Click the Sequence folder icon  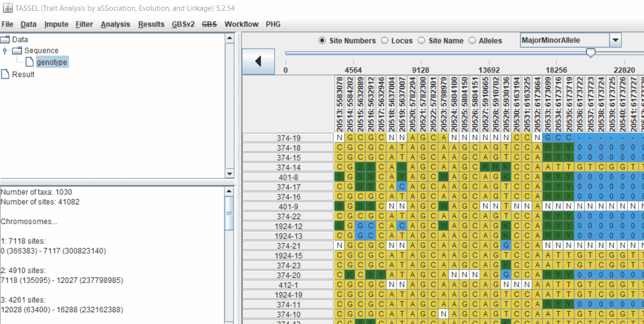(17, 50)
